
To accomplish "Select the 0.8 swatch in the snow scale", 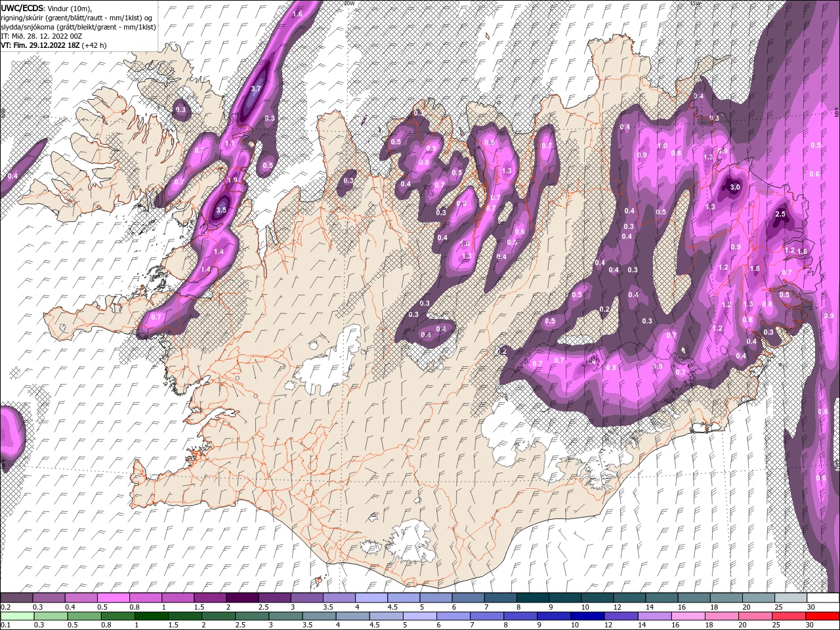I will point(145,598).
